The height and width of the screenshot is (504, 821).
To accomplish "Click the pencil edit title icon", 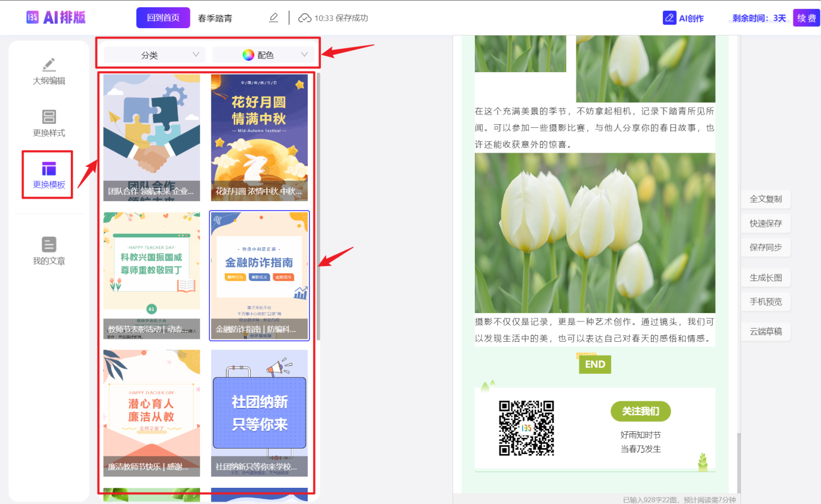I will 273,18.
